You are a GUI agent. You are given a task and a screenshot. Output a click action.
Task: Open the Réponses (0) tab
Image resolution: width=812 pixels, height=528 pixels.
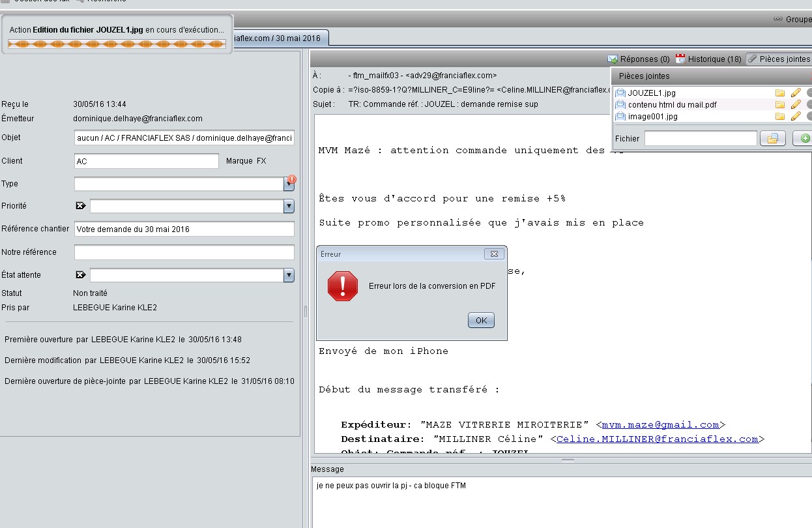pos(638,59)
